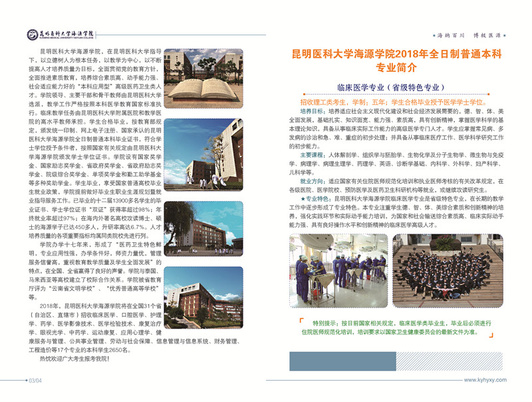Click the 2018年全日制普通本科专业简介 title
Screen dimensions: 532x402
[x=395, y=60]
